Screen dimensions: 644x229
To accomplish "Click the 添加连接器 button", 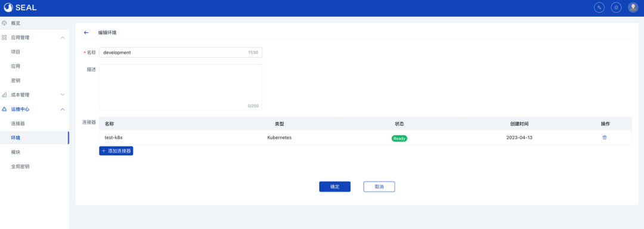I will 116,151.
